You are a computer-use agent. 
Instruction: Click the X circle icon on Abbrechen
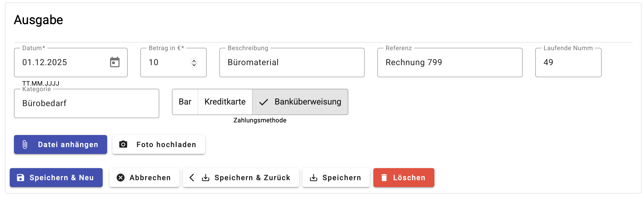pyautogui.click(x=121, y=178)
